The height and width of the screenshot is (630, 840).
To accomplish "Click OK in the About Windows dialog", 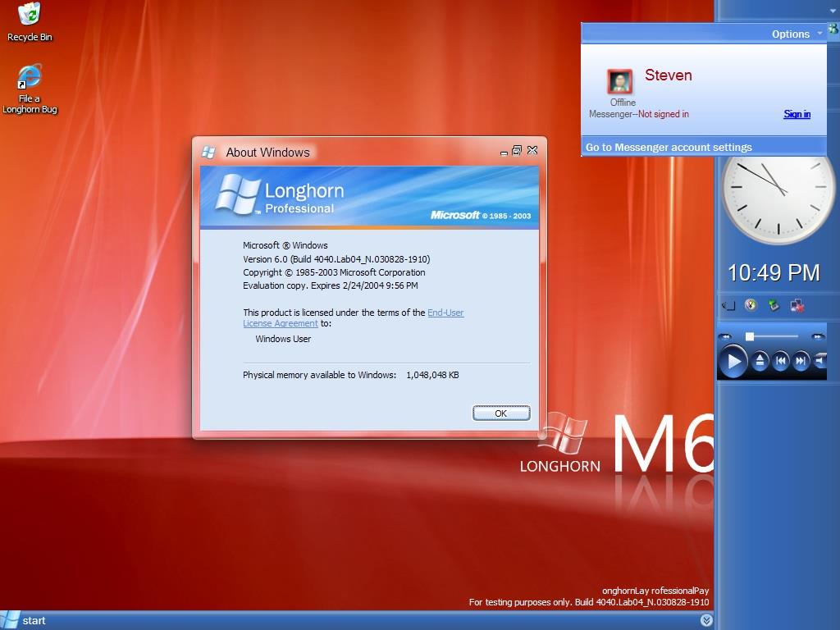I will pos(501,413).
